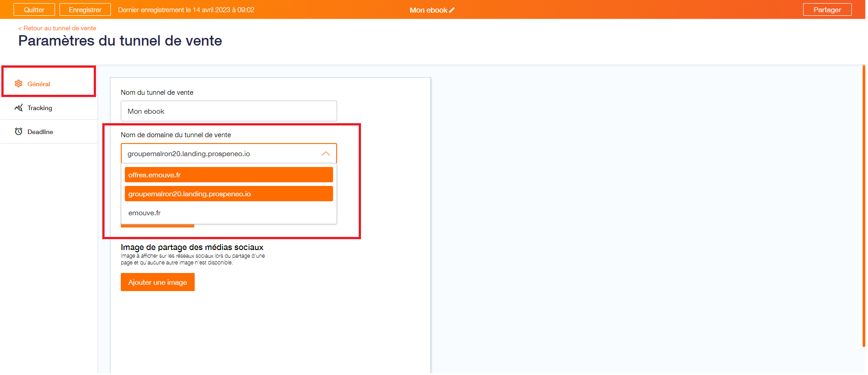The height and width of the screenshot is (375, 868).
Task: Choose groupemalron20.landing.prospeneo.io in the dropdown list
Action: 229,194
